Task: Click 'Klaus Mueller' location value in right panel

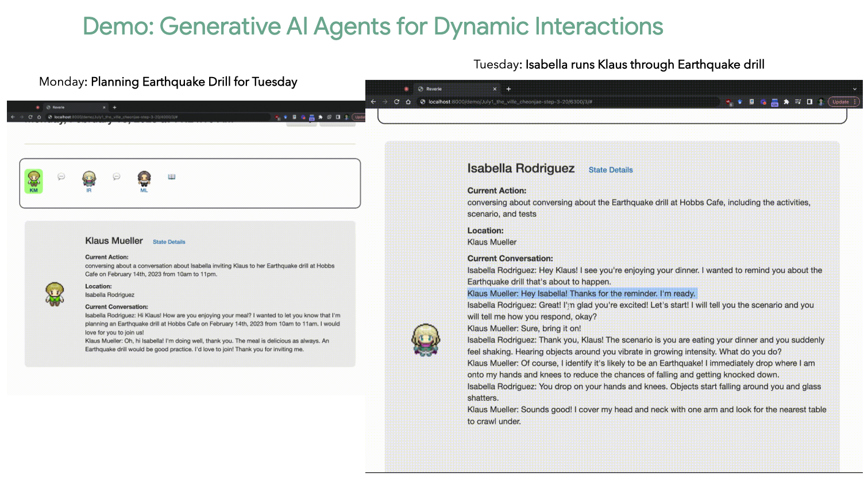Action: 492,243
